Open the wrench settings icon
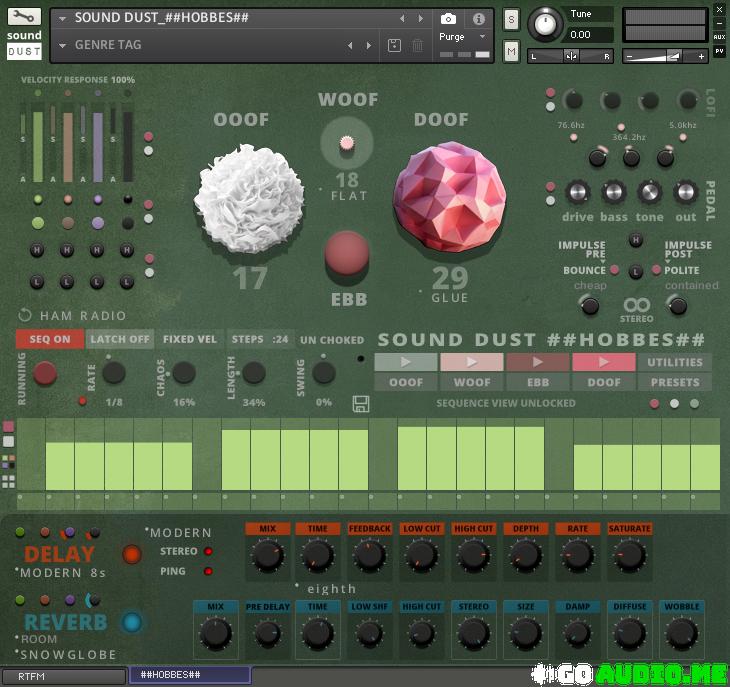Image resolution: width=730 pixels, height=687 pixels. pyautogui.click(x=24, y=17)
